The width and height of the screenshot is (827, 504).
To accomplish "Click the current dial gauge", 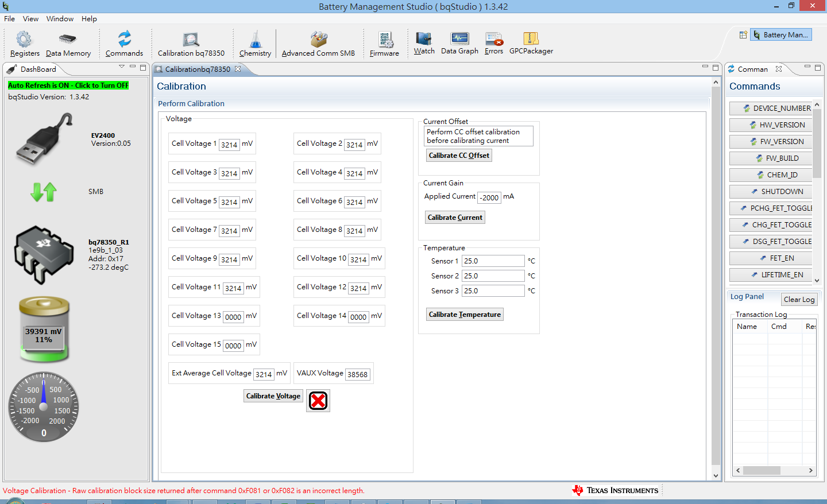I will [44, 408].
